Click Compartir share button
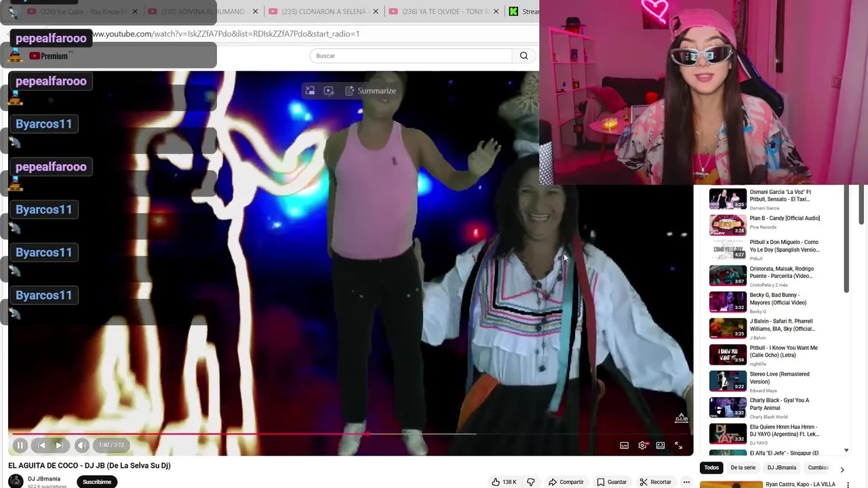The width and height of the screenshot is (868, 488). (x=566, y=482)
